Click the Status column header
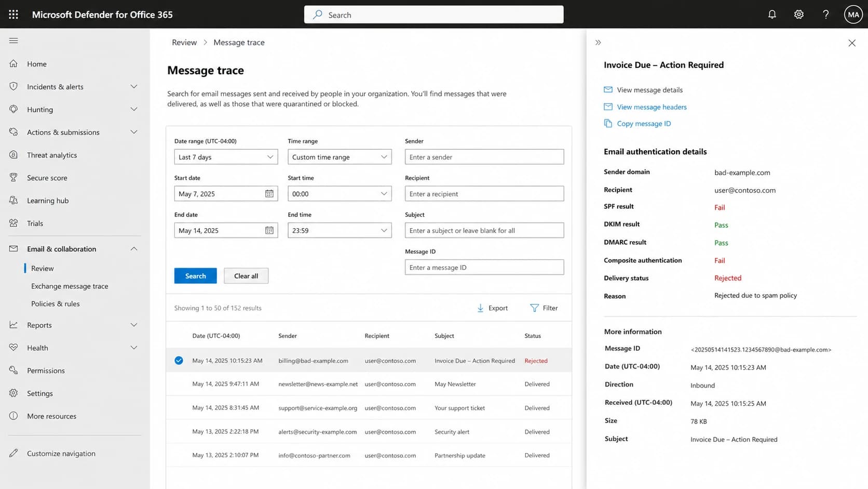 click(533, 336)
